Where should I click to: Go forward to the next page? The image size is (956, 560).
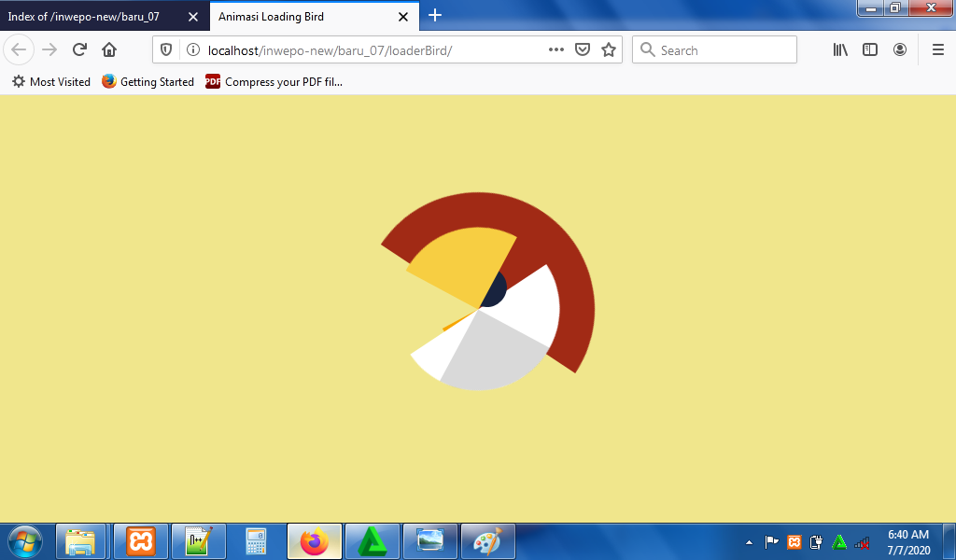[x=49, y=50]
